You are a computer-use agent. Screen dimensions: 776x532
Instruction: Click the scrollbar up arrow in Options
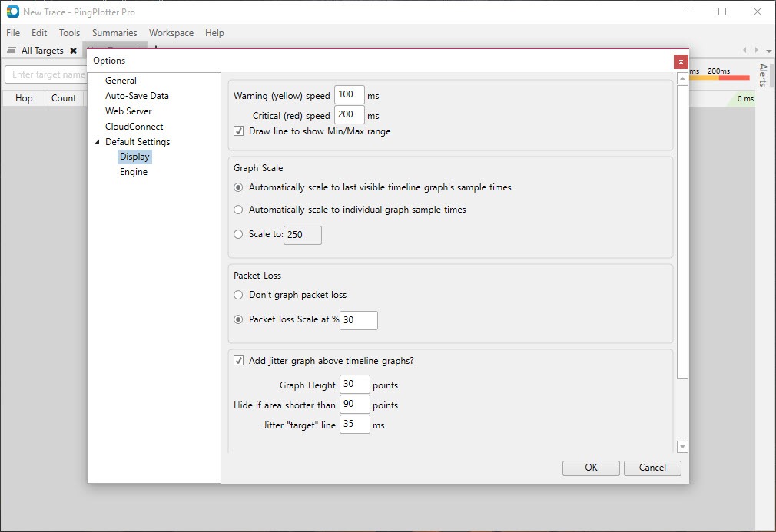coord(682,78)
